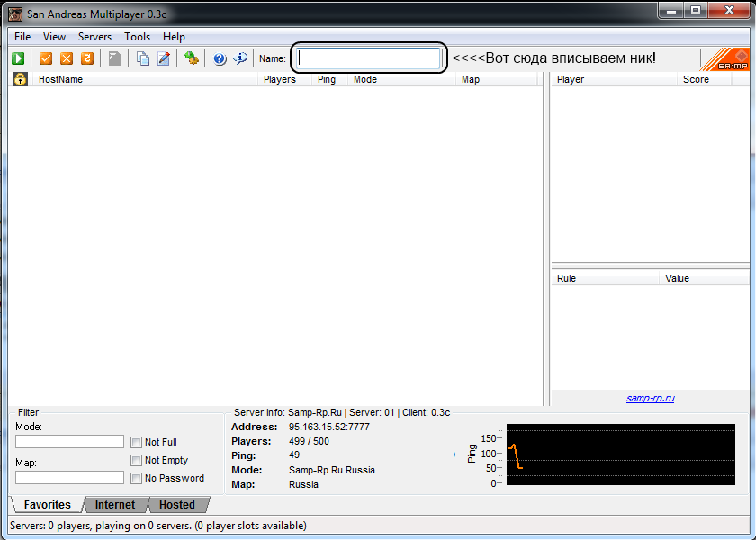
Task: Click the orange checkmark Add Server icon
Action: point(46,58)
